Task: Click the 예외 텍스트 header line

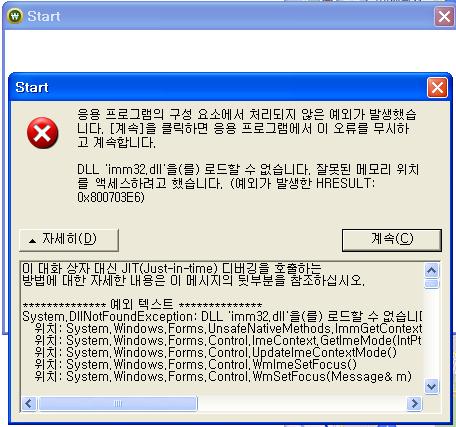Action: point(142,304)
